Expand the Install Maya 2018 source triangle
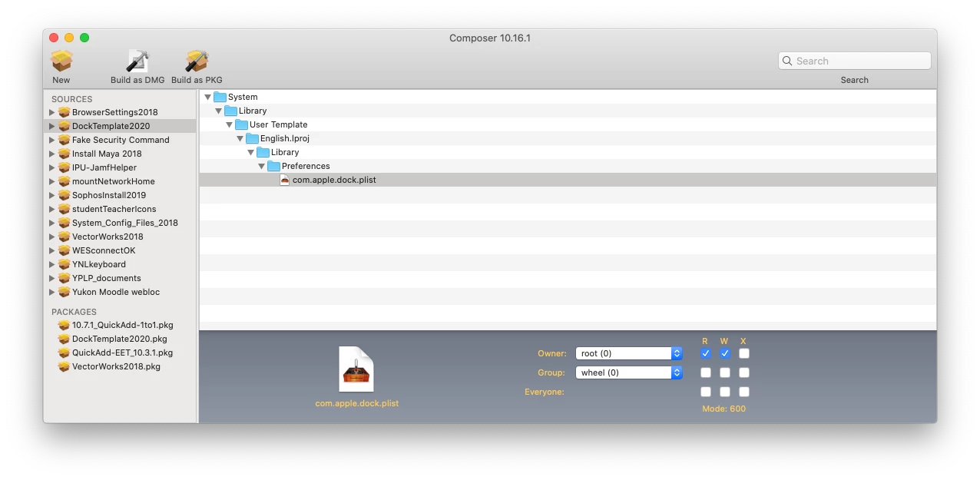 point(52,154)
